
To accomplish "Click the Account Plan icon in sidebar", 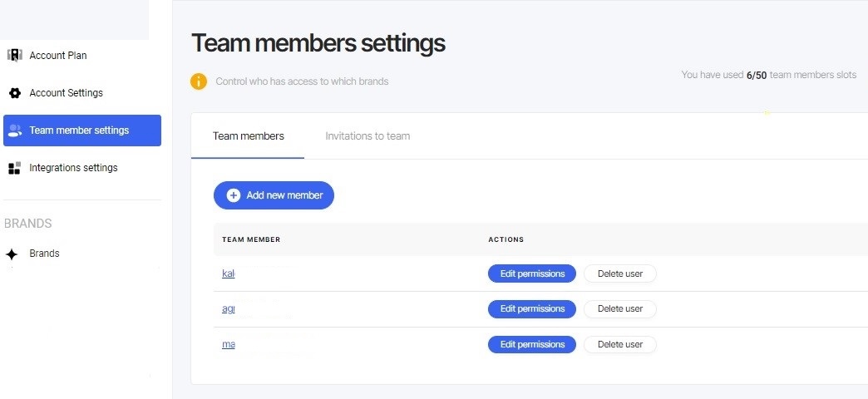I will (15, 56).
